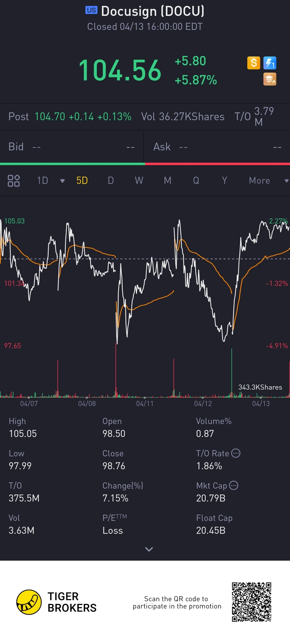290x644 pixels.
Task: Tap the orange dollar sign icon
Action: click(x=253, y=63)
